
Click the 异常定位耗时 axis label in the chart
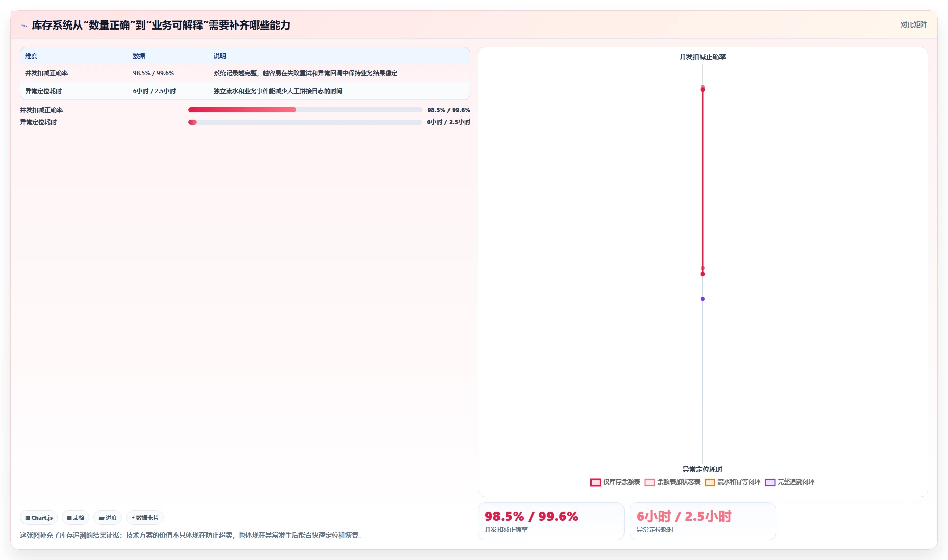pos(703,469)
